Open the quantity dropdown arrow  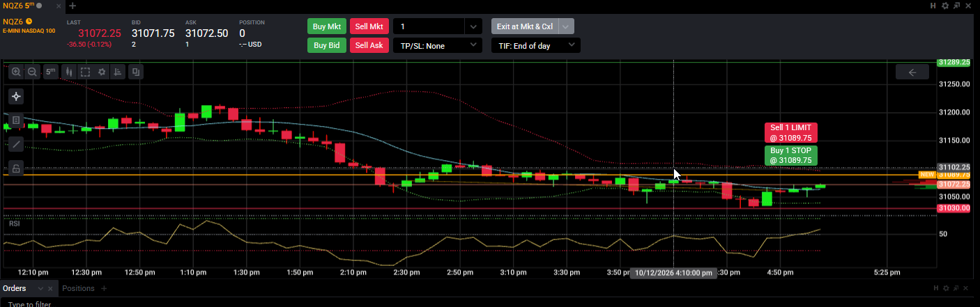tap(473, 26)
